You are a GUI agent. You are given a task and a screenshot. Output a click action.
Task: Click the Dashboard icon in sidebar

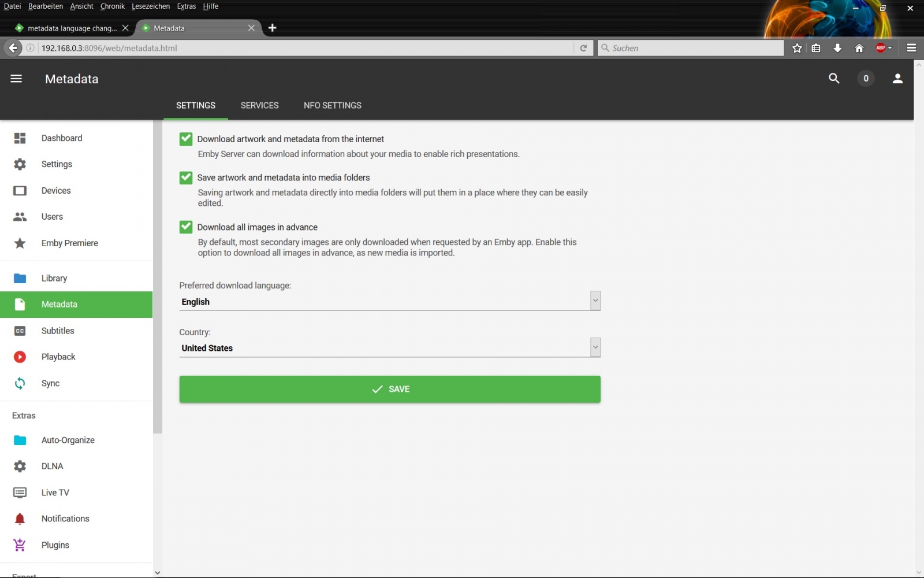tap(20, 138)
